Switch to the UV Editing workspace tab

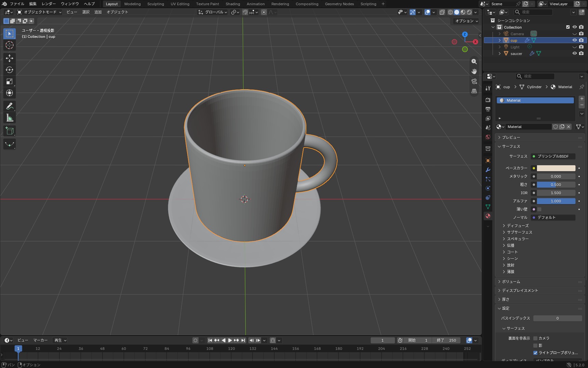(180, 4)
